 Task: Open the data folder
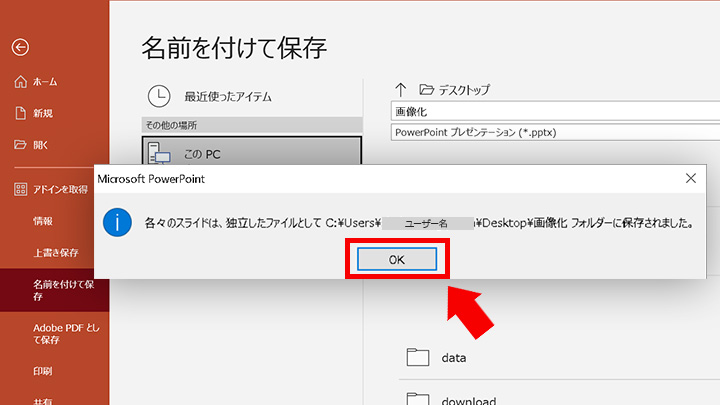click(x=454, y=358)
